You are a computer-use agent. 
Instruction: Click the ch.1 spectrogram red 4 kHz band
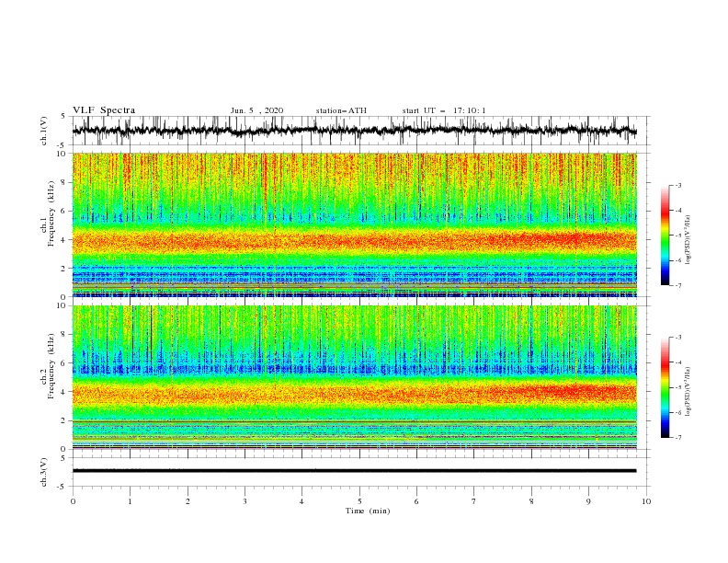(354, 241)
